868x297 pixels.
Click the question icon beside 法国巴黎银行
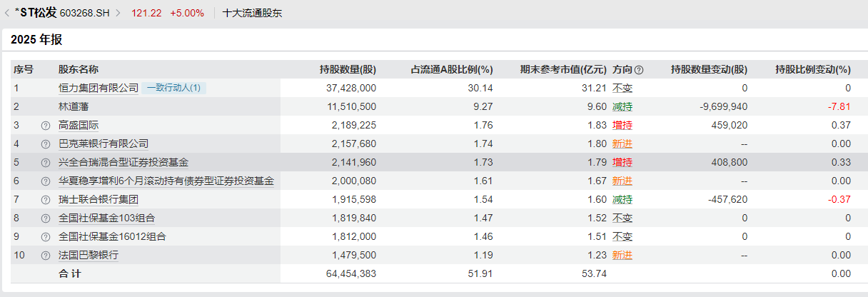click(46, 256)
